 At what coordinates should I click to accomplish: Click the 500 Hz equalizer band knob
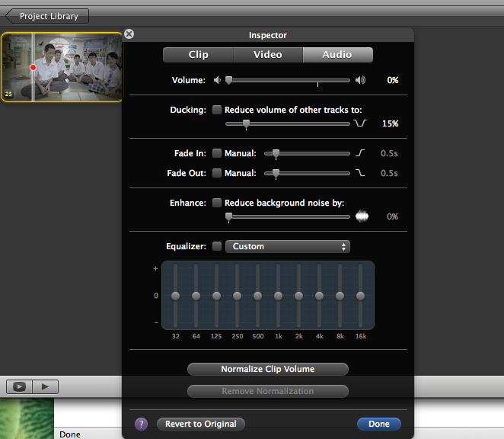tap(258, 296)
